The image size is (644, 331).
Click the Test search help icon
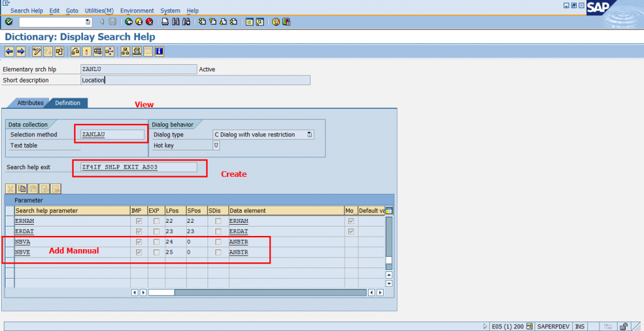point(97,52)
